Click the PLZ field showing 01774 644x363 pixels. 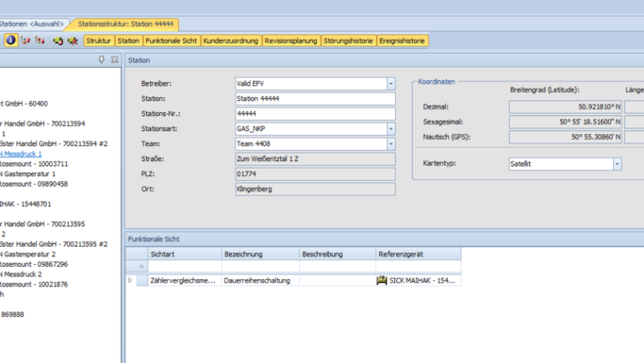click(315, 174)
